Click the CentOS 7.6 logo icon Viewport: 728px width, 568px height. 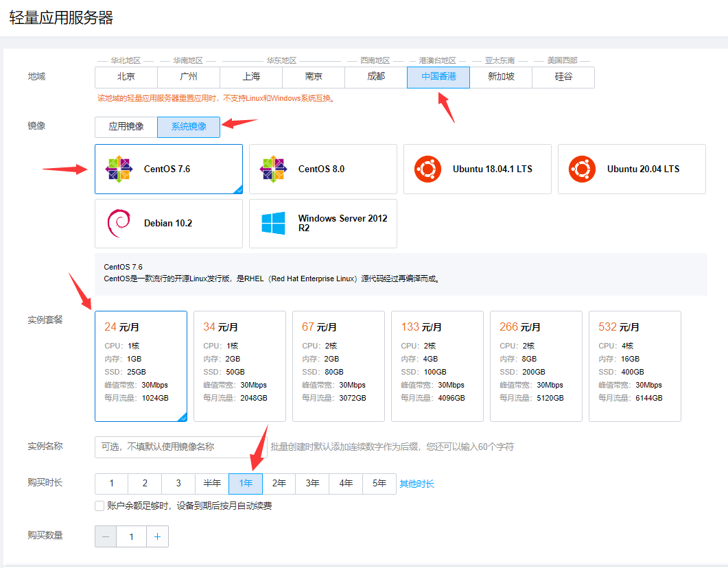click(x=119, y=169)
